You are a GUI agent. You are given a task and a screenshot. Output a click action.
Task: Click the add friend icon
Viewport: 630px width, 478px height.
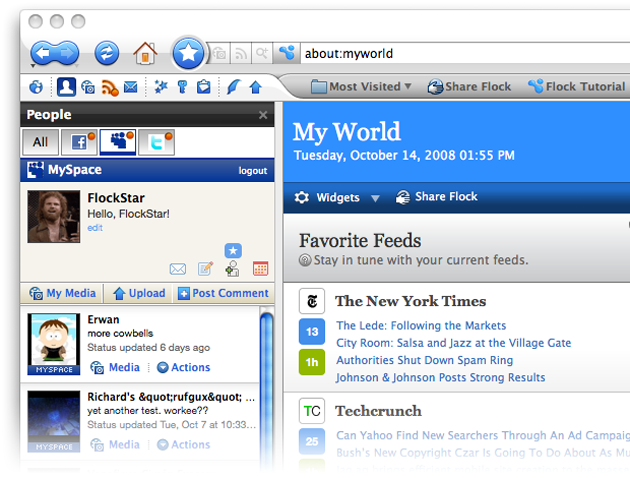tap(233, 269)
